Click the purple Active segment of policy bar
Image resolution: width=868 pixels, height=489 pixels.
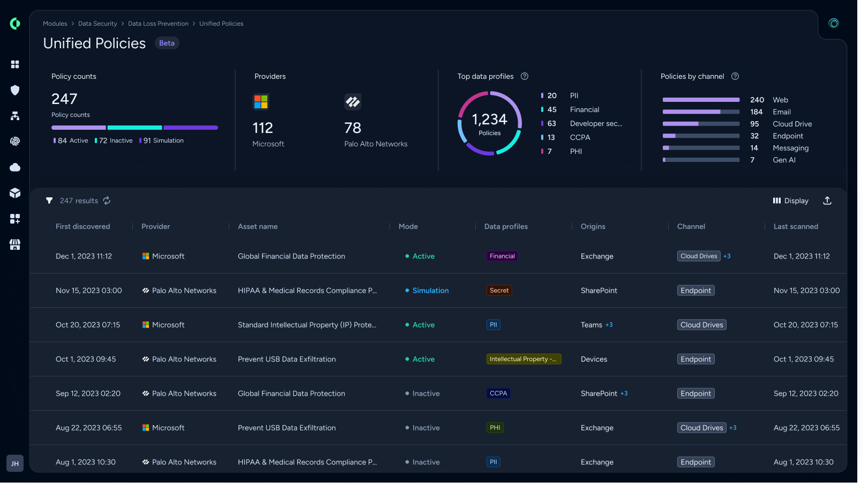79,129
